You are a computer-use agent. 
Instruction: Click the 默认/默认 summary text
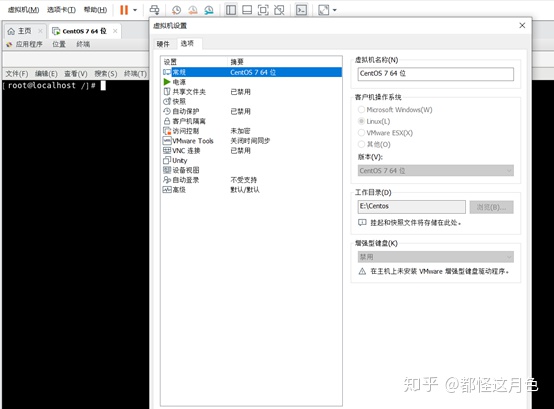point(245,190)
